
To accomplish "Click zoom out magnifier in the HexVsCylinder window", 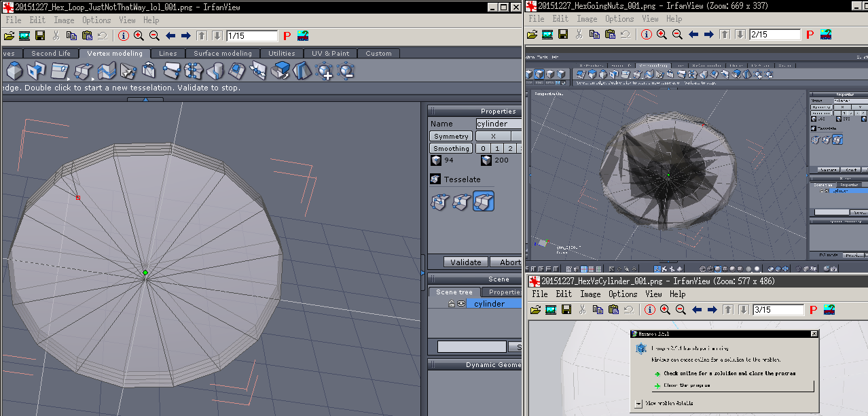I will click(x=681, y=310).
